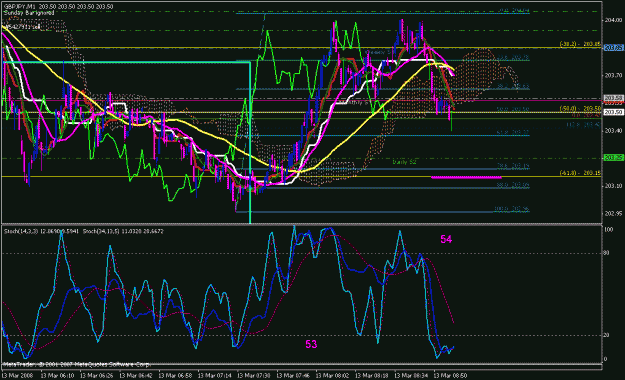Click the blue 78.6 retracement level label
Image resolution: width=625 pixels, height=380 pixels.
coord(513,165)
